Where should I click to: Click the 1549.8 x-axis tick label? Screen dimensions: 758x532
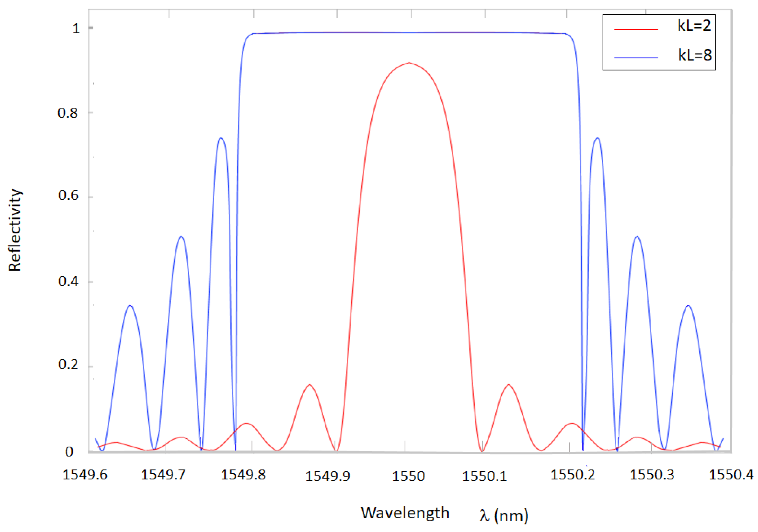point(243,475)
